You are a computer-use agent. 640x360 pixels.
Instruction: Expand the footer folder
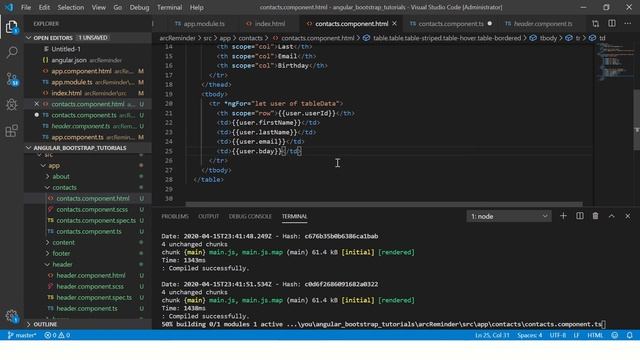point(61,253)
